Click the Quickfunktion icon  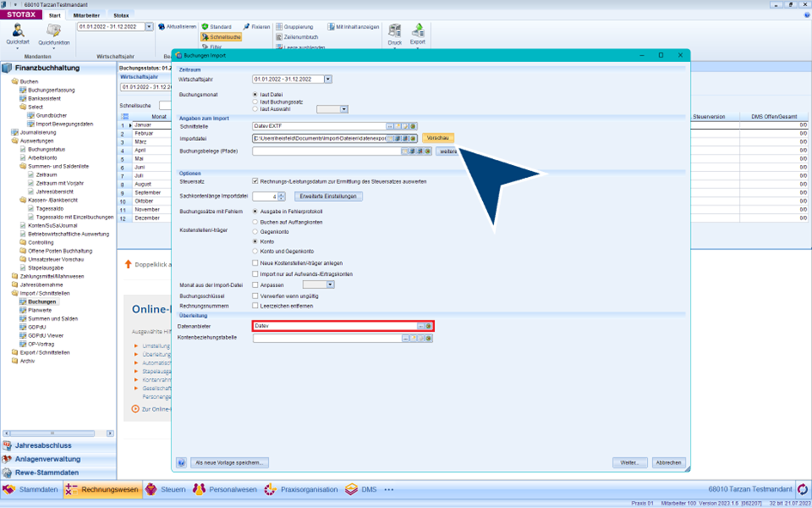click(x=53, y=32)
